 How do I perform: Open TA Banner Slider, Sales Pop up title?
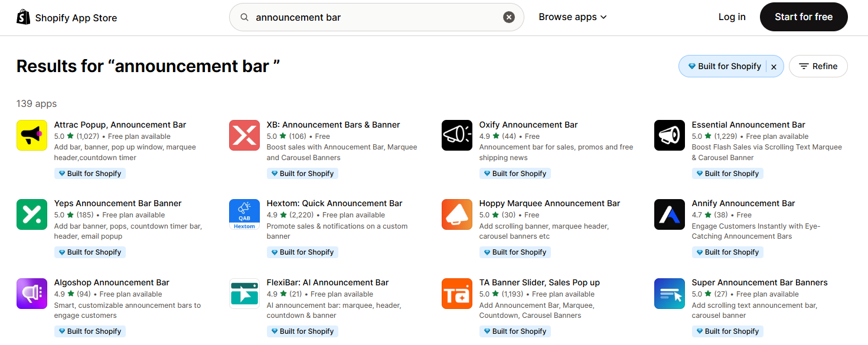coord(539,282)
